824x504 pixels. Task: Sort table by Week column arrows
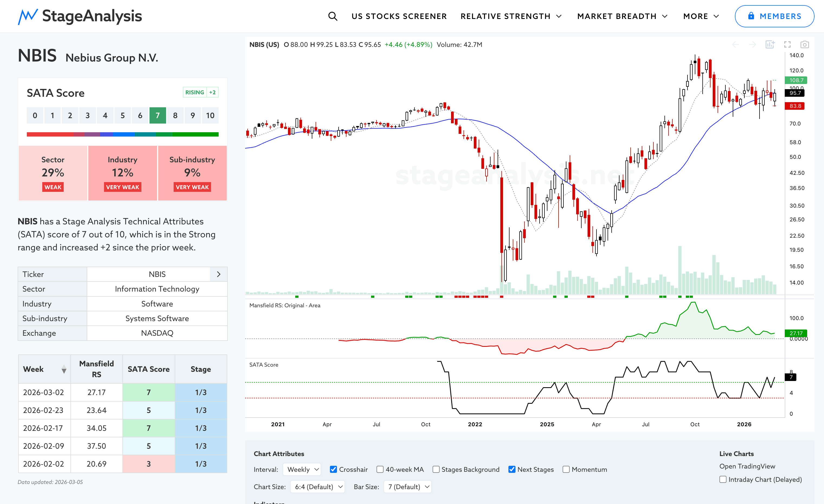click(64, 369)
